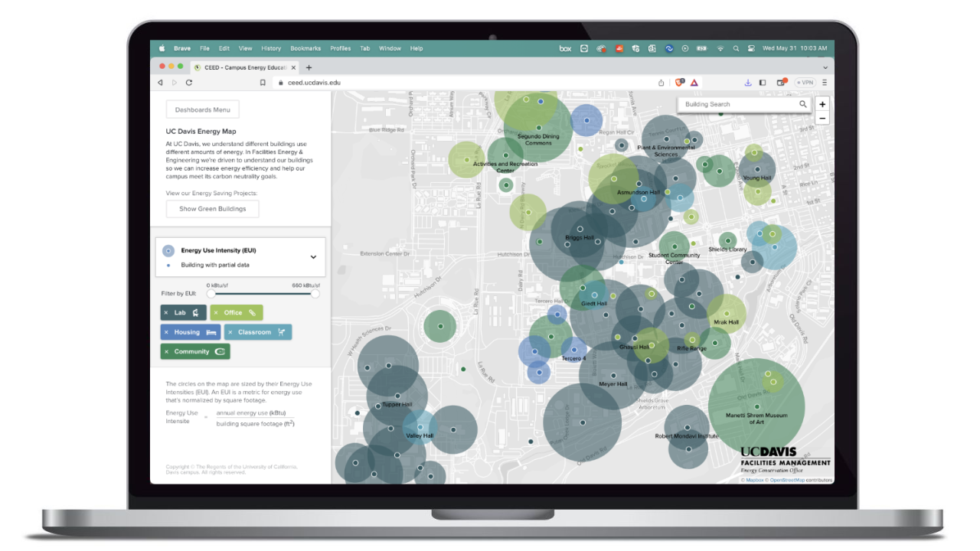
Task: Click Show Green Buildings button
Action: point(213,209)
